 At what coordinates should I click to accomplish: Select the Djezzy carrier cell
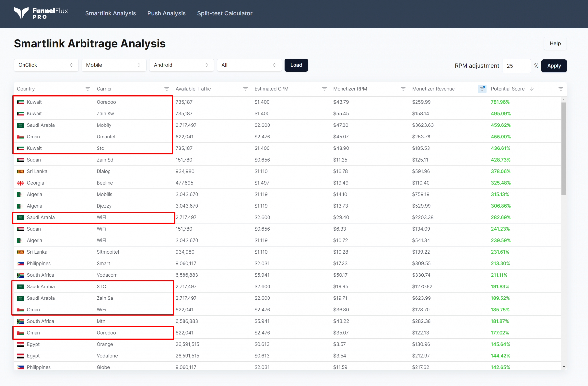104,206
